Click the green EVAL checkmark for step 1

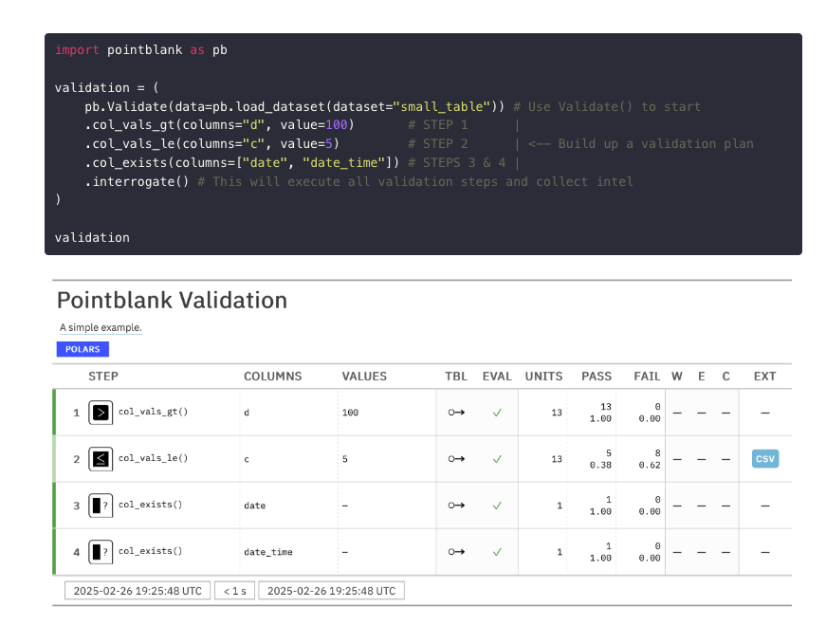[497, 412]
